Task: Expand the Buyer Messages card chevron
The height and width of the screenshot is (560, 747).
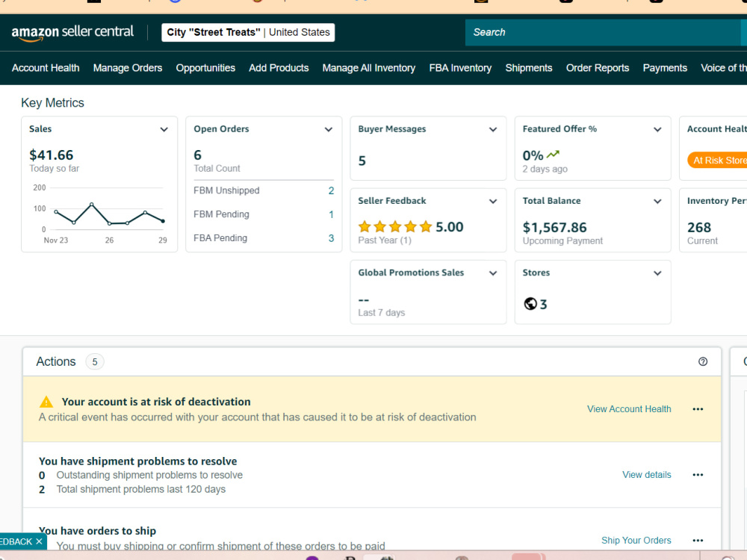Action: [493, 129]
